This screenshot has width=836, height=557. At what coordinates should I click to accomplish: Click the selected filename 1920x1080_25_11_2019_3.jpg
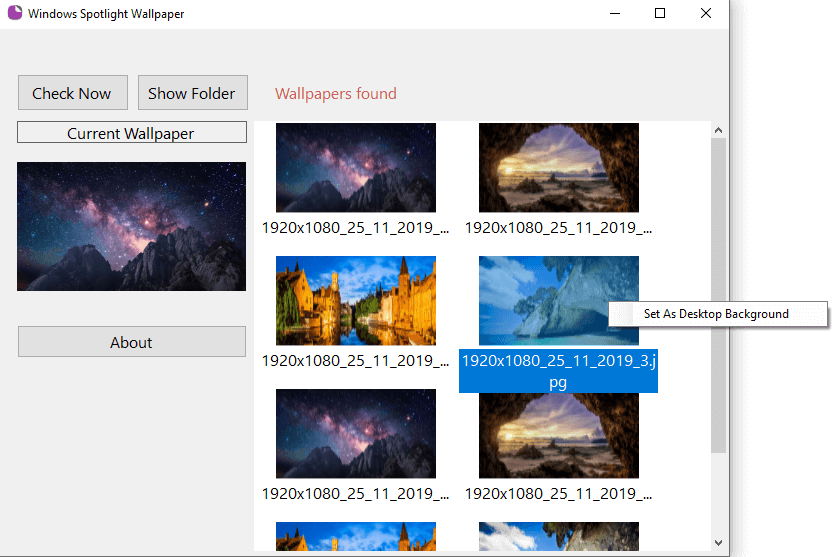(558, 371)
